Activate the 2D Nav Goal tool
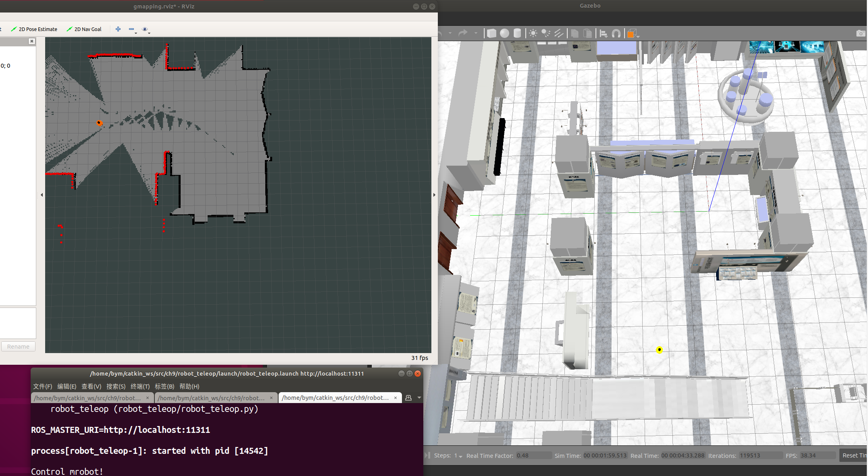Screen dimensions: 868x476 [84, 29]
